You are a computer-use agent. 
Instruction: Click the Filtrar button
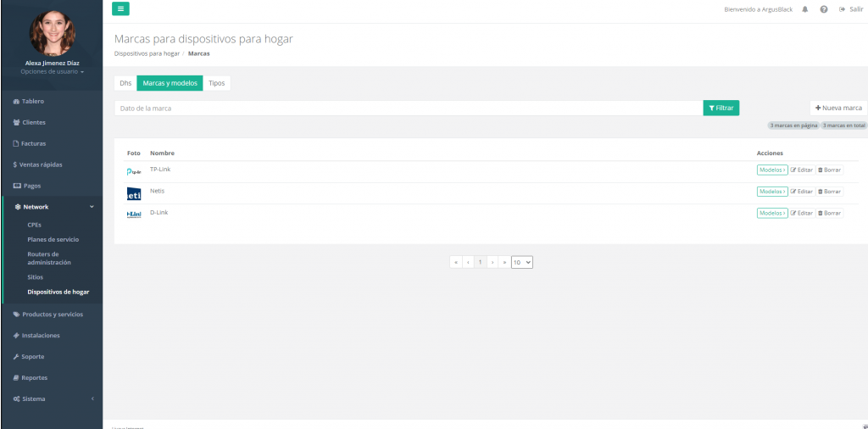[721, 108]
